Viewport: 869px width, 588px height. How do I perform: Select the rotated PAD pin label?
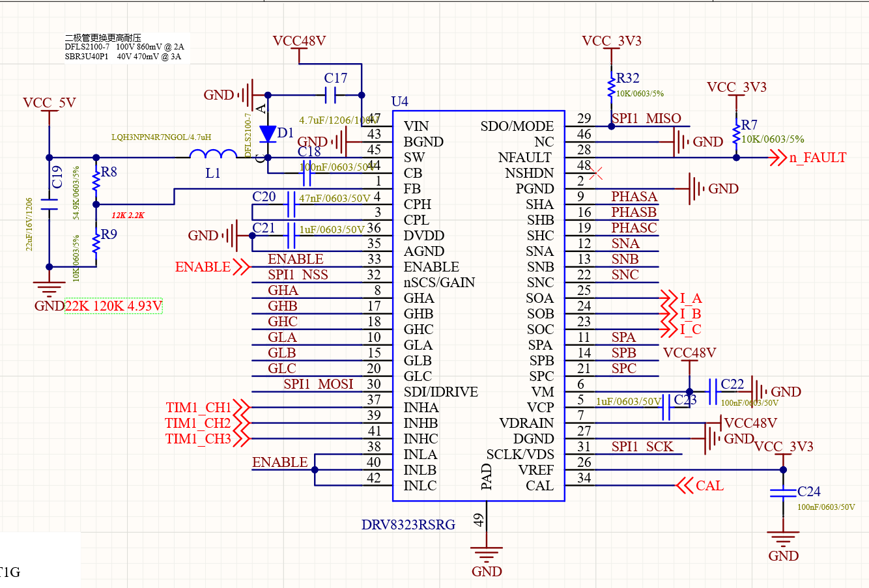pos(487,477)
